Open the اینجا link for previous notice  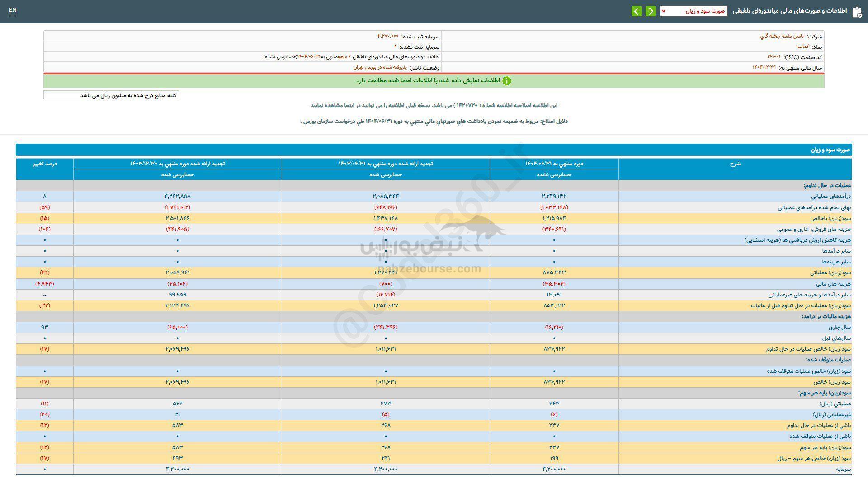click(x=348, y=105)
